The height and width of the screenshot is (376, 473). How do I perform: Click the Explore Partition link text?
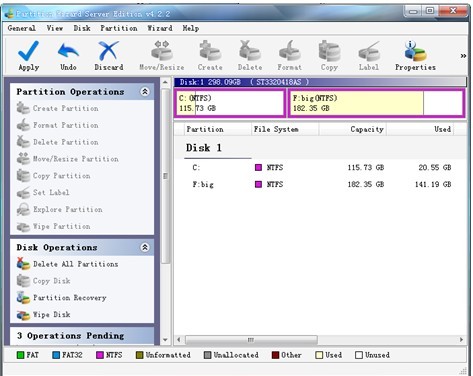click(68, 209)
